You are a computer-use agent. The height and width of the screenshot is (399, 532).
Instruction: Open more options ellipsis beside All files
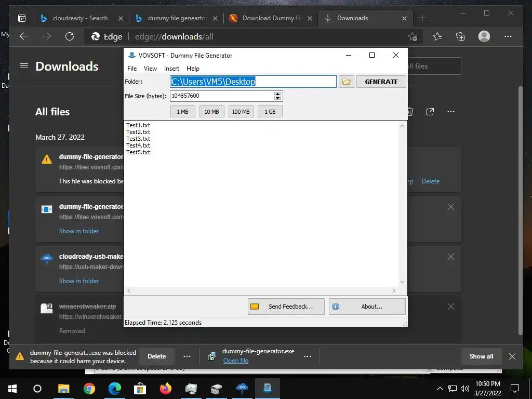[x=450, y=112]
